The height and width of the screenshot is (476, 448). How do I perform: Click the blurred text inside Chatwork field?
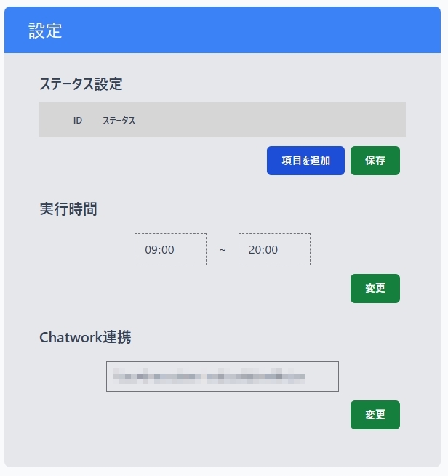coord(211,376)
